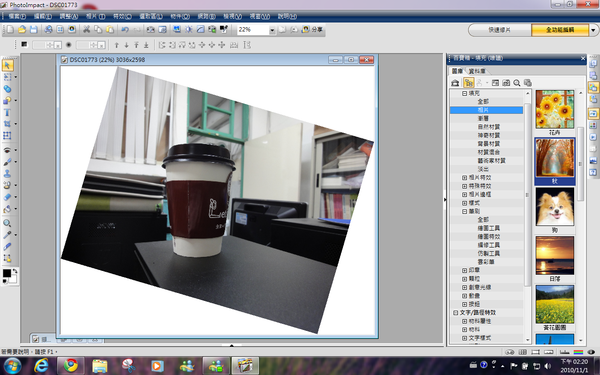Click the Open folder icon
Viewport: 600px width, 375px height.
pos(22,29)
